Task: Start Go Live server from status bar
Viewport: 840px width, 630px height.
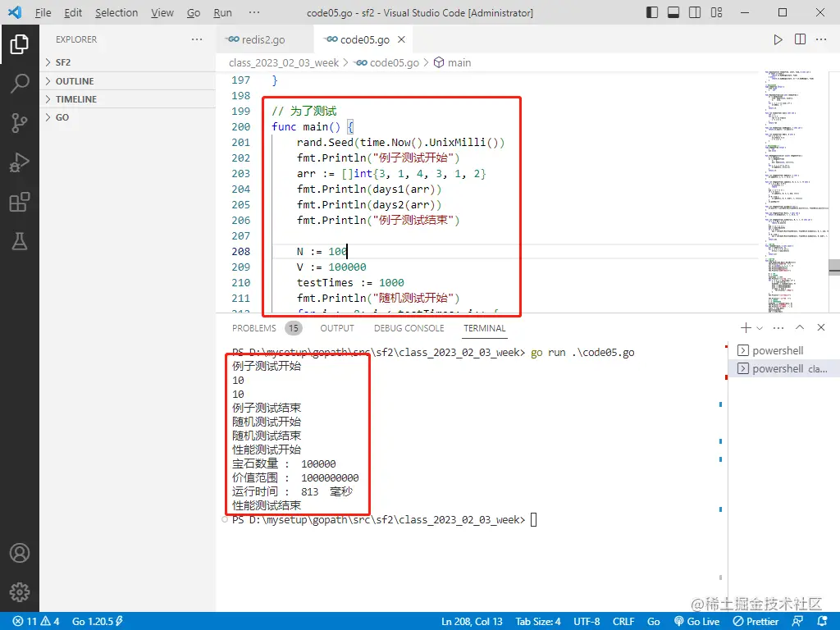Action: coord(696,622)
